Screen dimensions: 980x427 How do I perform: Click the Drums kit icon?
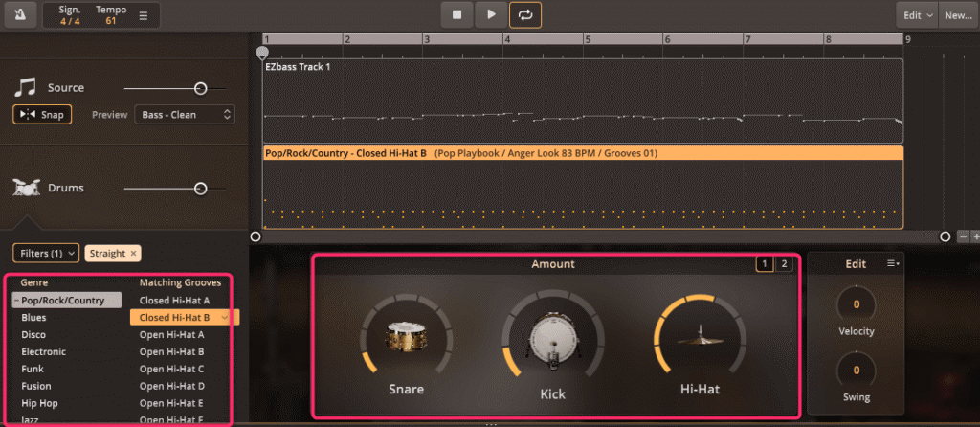26,189
